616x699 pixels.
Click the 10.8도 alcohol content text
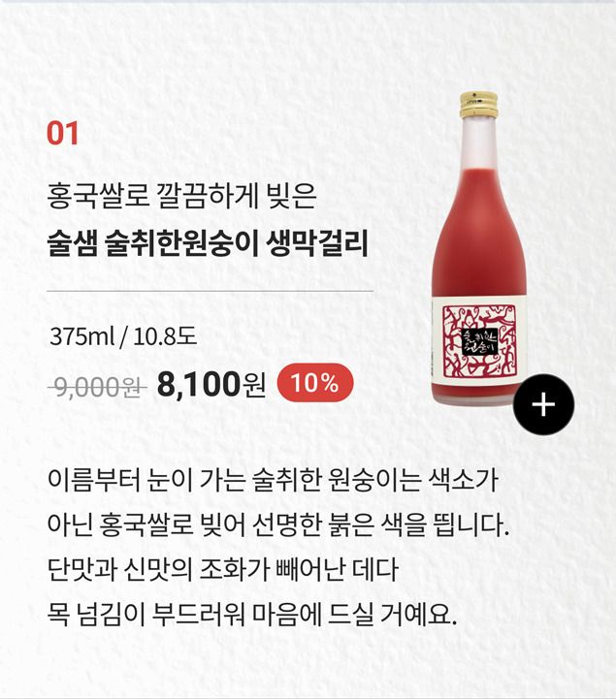click(x=165, y=336)
